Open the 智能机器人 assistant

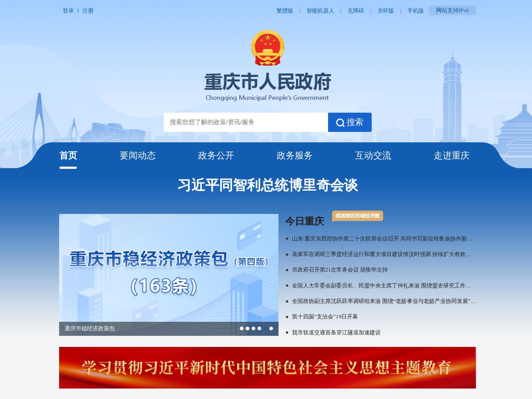pos(320,11)
